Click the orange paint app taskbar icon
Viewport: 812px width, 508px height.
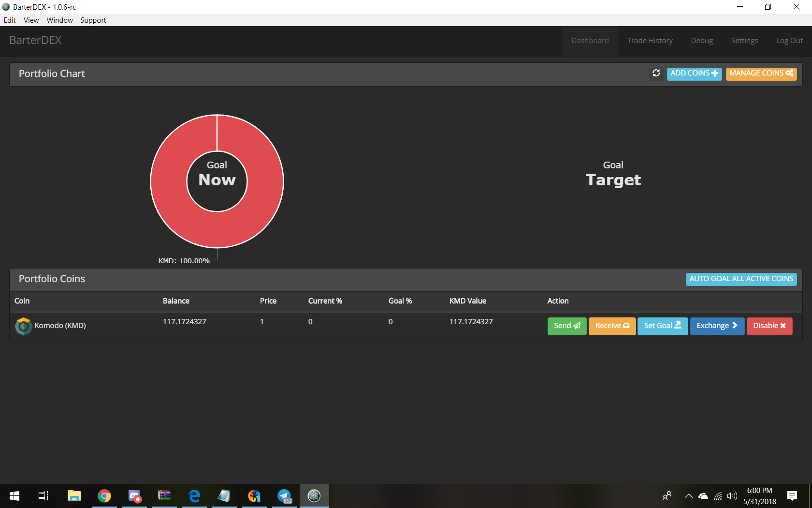coord(254,496)
